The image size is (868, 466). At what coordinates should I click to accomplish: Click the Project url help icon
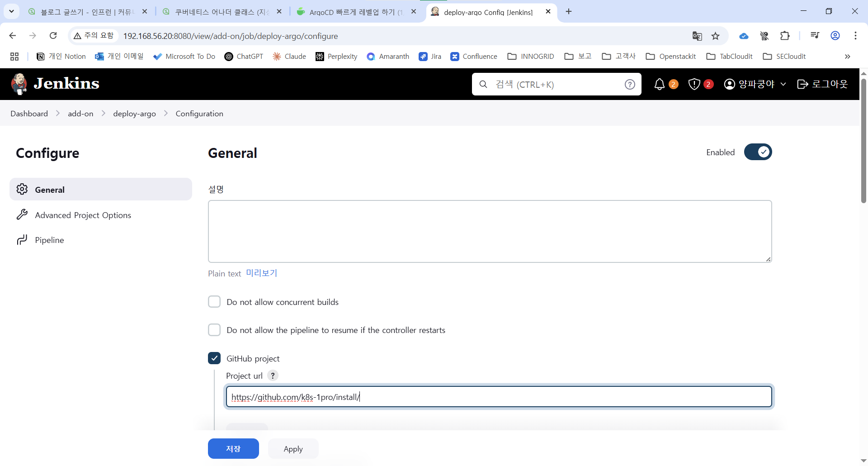click(x=273, y=376)
